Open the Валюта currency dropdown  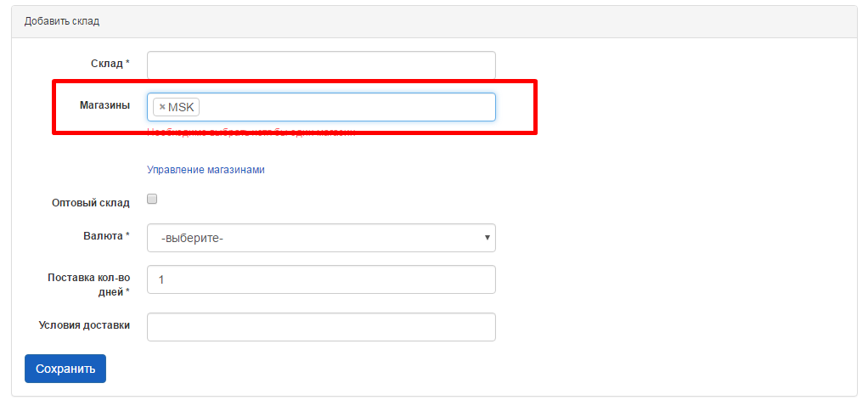(321, 238)
